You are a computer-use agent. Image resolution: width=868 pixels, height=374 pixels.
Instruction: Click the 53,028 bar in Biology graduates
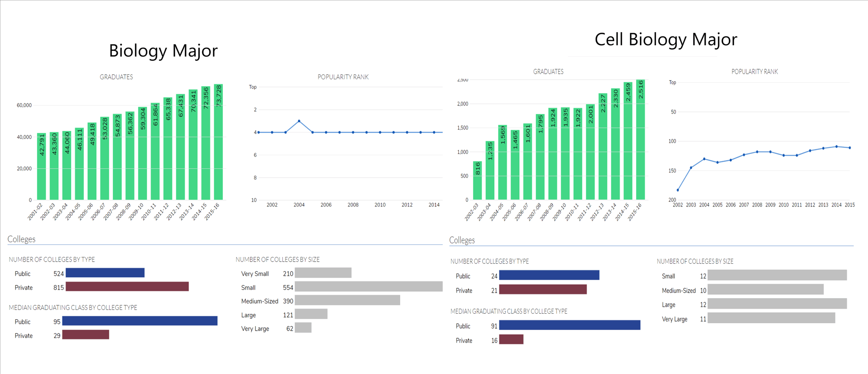105,158
